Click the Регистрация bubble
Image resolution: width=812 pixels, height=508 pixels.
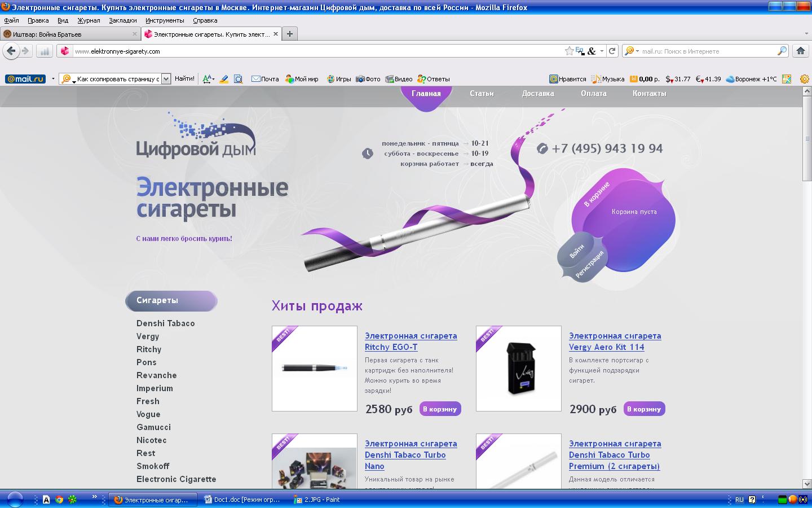(x=590, y=264)
